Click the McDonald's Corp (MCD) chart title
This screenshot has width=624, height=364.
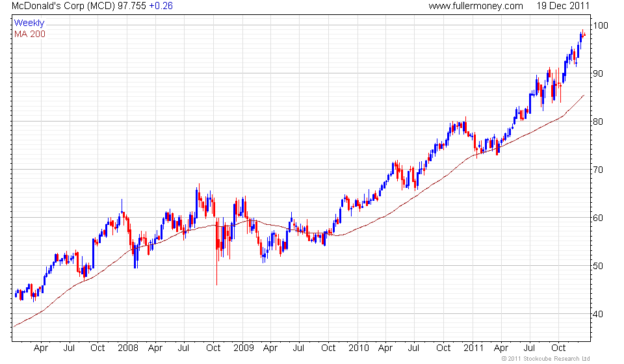tap(64, 6)
